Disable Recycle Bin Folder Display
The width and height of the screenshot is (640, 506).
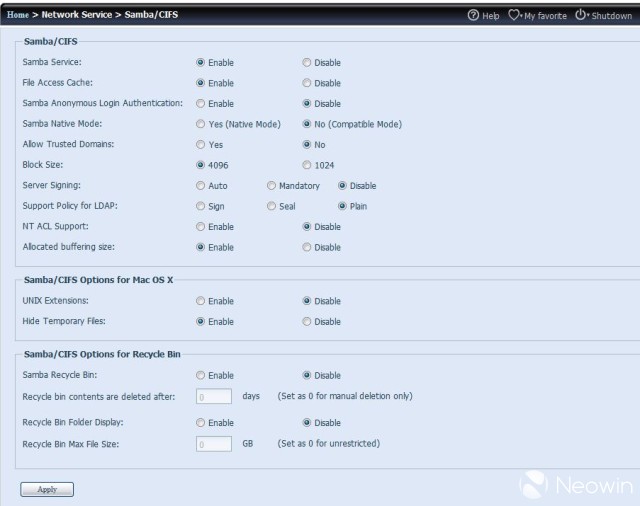coord(307,423)
